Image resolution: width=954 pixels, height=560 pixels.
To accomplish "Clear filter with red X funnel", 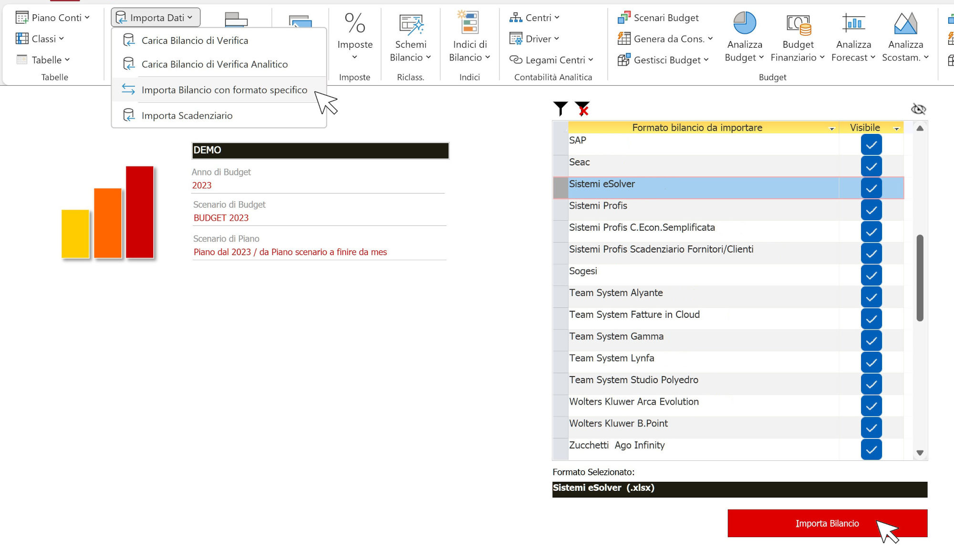I will pos(582,109).
